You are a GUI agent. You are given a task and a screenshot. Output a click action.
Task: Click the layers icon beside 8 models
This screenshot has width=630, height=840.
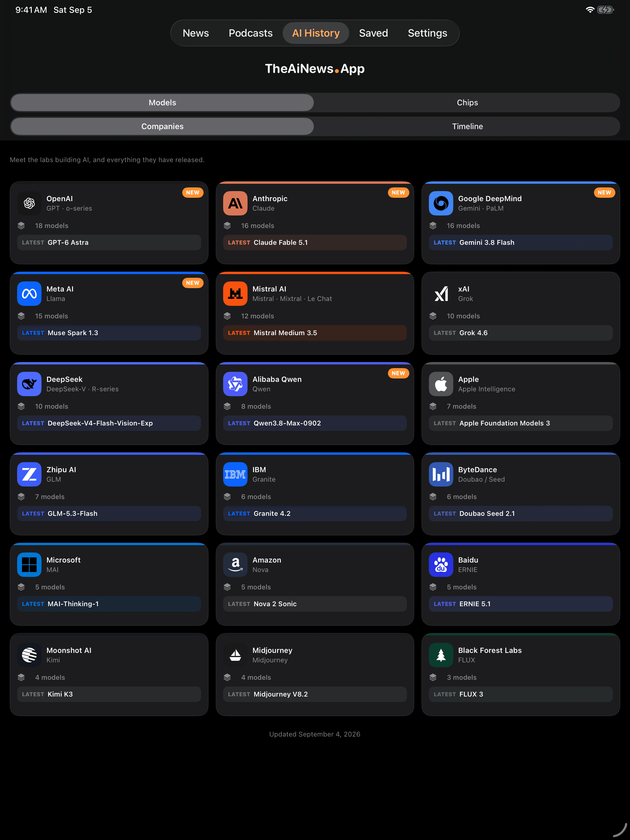click(227, 406)
